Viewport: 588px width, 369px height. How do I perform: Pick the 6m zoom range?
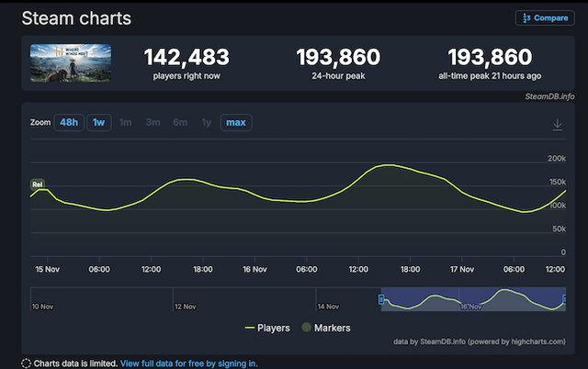coord(179,122)
